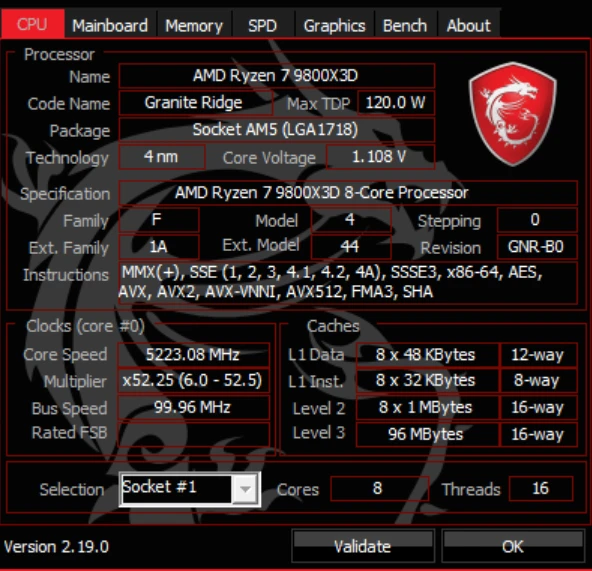This screenshot has height=571, width=592.
Task: Click the Processor group label
Action: point(59,55)
